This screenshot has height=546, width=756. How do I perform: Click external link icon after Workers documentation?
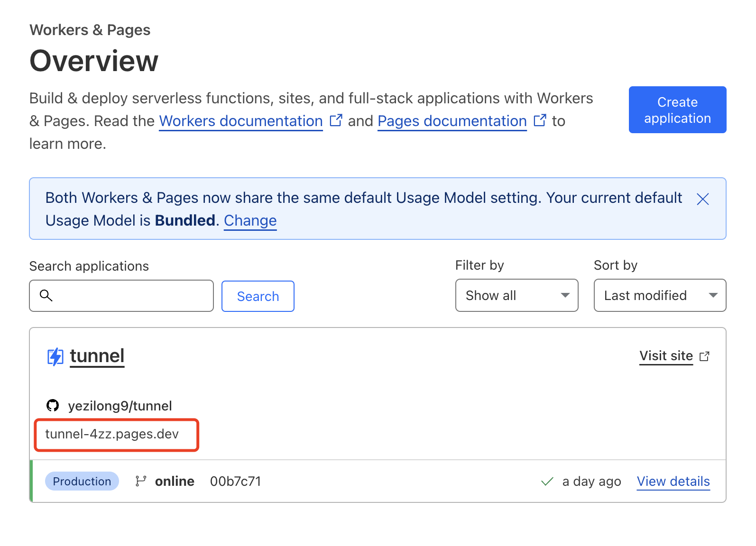[336, 120]
